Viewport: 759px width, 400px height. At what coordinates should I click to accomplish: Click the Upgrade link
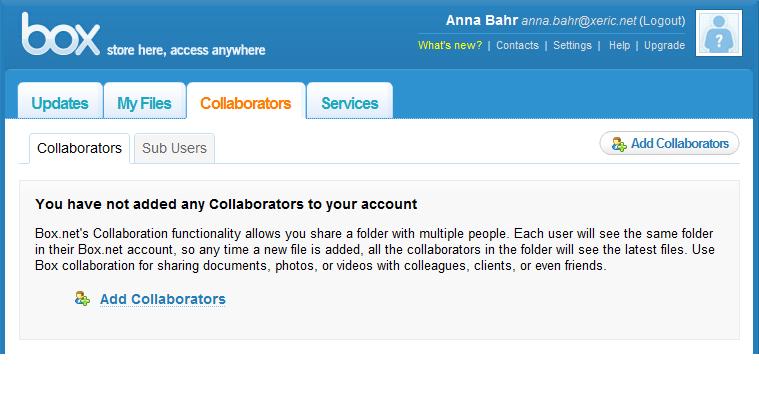point(664,46)
